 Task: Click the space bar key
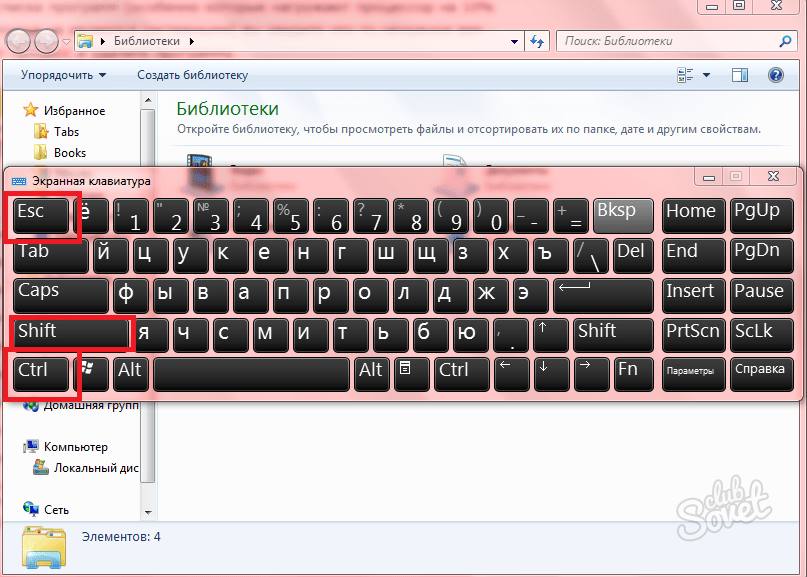tap(251, 375)
